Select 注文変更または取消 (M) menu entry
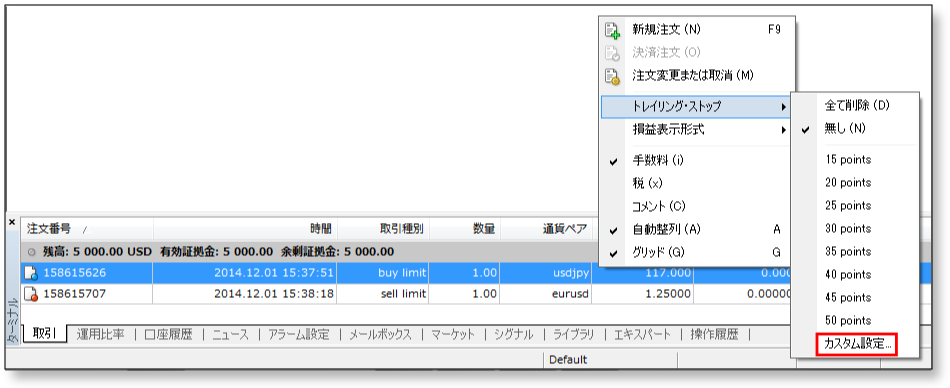Screen dimensions: 950x388 click(x=696, y=75)
